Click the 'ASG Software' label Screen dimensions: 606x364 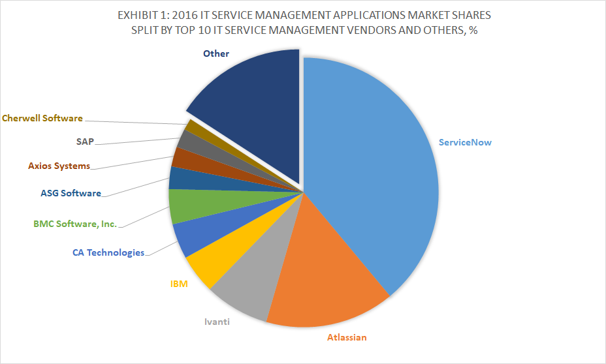(x=71, y=193)
